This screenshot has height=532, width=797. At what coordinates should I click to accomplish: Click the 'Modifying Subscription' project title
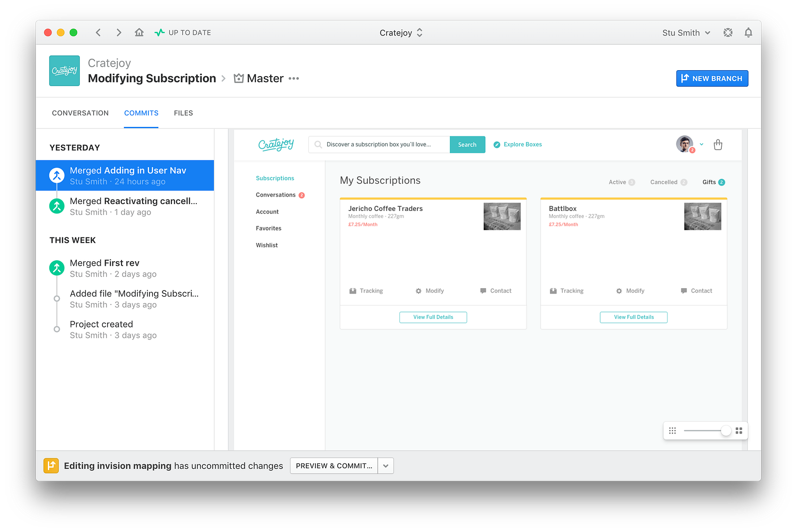coord(152,79)
